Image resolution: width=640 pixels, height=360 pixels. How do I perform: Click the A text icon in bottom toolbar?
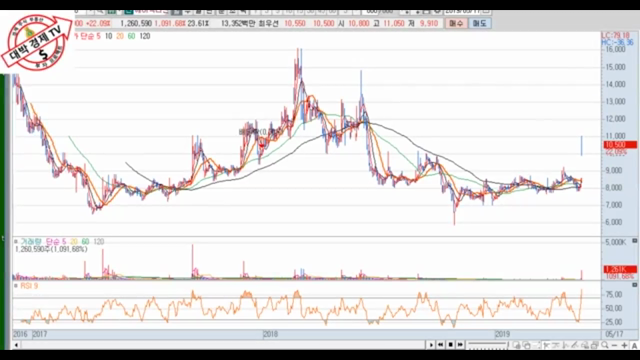coord(634,345)
